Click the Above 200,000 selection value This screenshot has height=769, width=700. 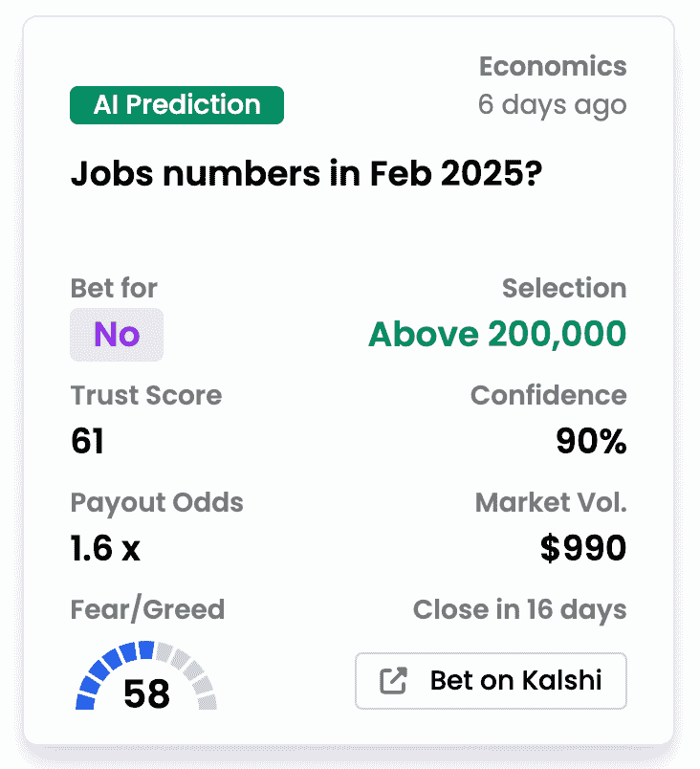click(497, 335)
